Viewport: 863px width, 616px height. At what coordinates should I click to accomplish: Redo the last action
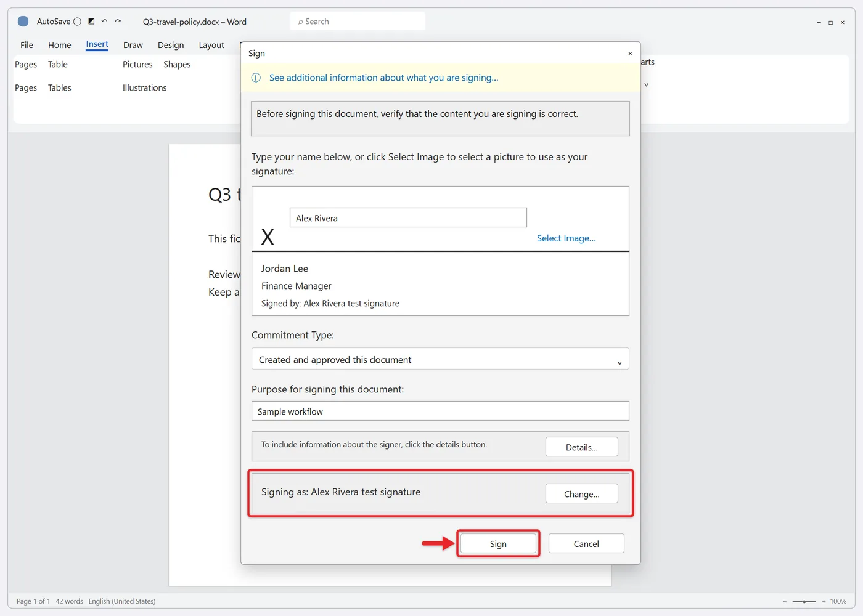tap(118, 22)
